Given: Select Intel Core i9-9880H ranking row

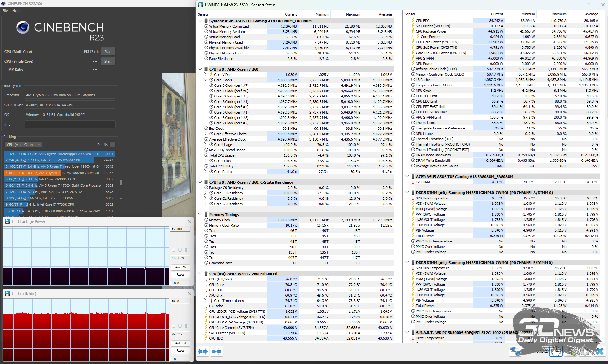Looking at the screenshot, I should (60, 179).
